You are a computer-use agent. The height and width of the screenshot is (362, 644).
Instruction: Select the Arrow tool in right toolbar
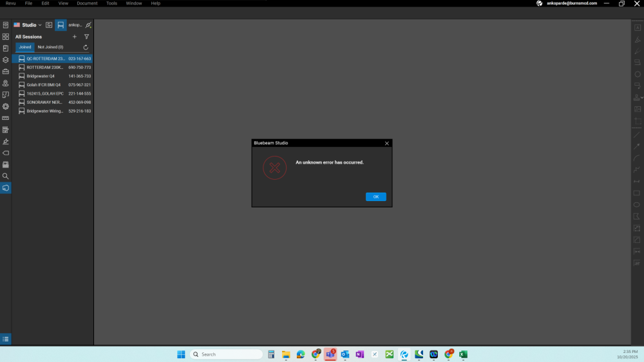tap(637, 146)
